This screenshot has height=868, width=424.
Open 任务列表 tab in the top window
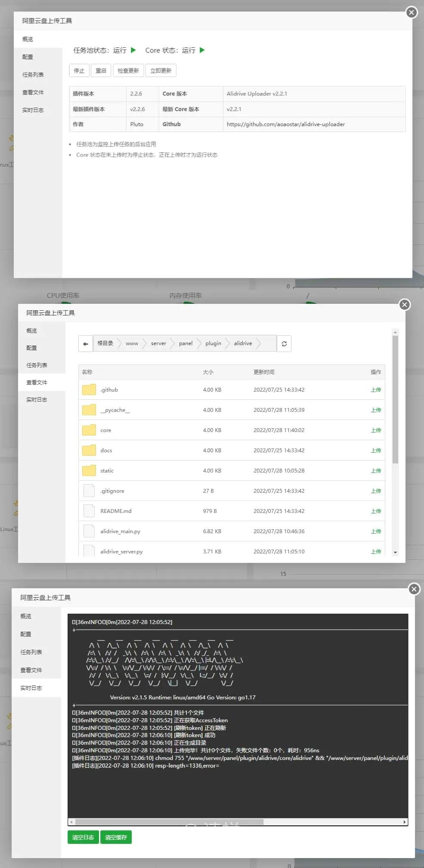(38, 74)
